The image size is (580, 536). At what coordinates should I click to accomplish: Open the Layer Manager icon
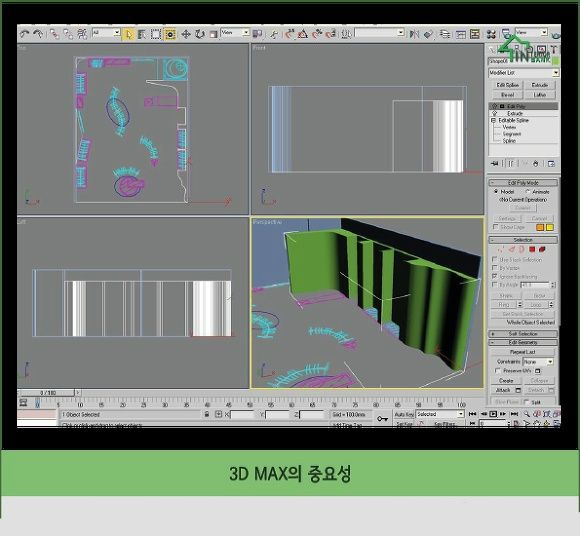point(445,34)
